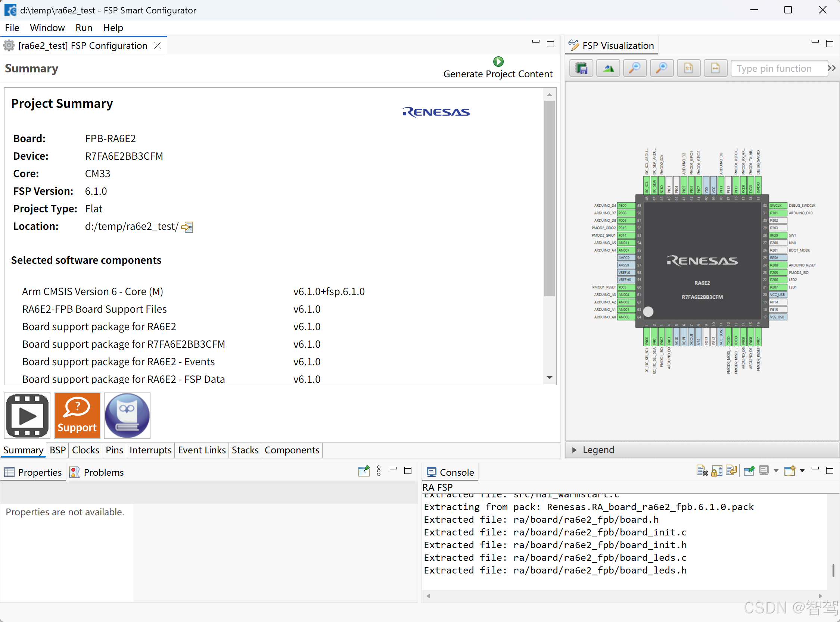Expand the Legend section
840x622 pixels.
(575, 450)
